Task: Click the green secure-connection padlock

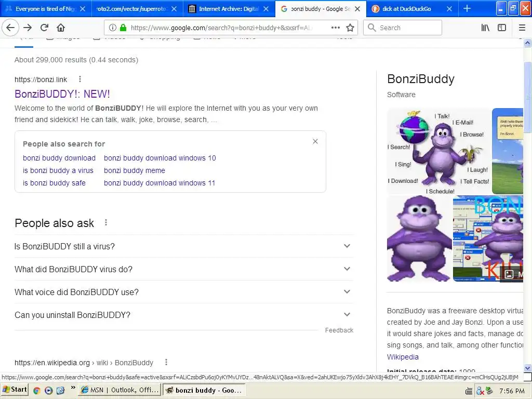Action: pyautogui.click(x=123, y=28)
